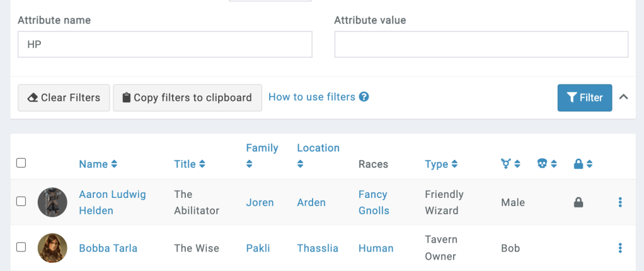
Task: Click the Clear Filters button
Action: tap(64, 98)
